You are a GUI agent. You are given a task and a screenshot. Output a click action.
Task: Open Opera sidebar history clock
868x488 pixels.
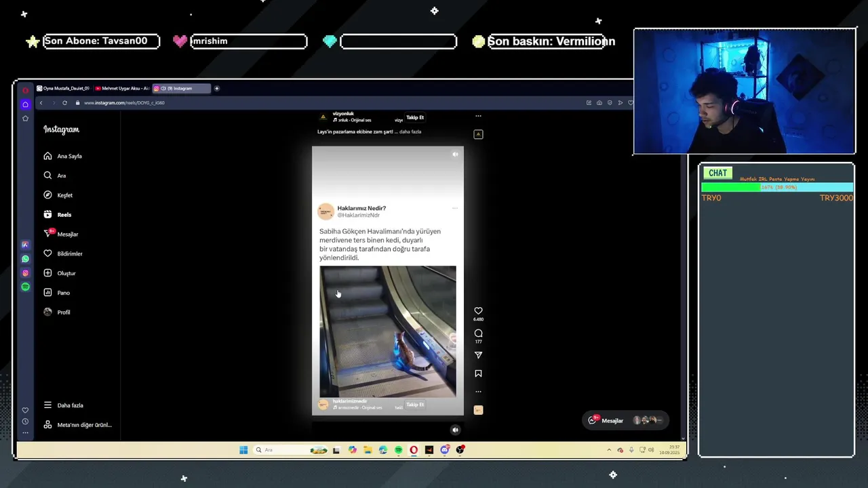25,422
